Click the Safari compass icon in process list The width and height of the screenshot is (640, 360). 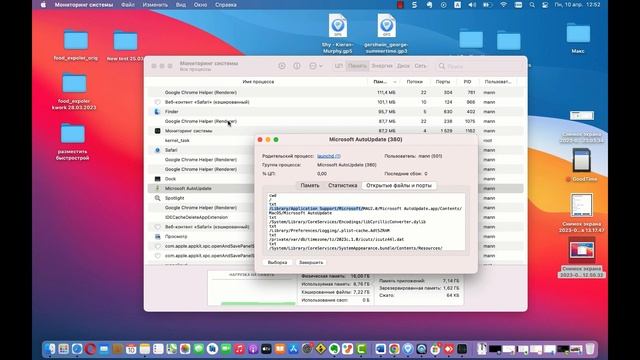tap(157, 150)
